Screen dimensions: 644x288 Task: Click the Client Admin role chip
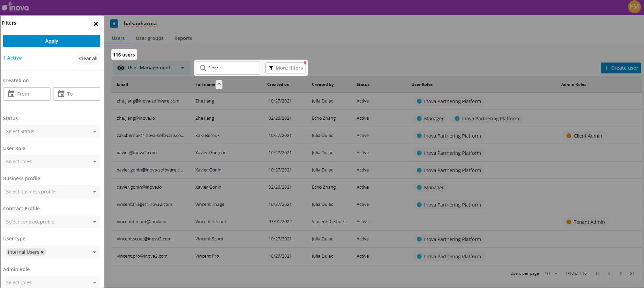tap(584, 136)
